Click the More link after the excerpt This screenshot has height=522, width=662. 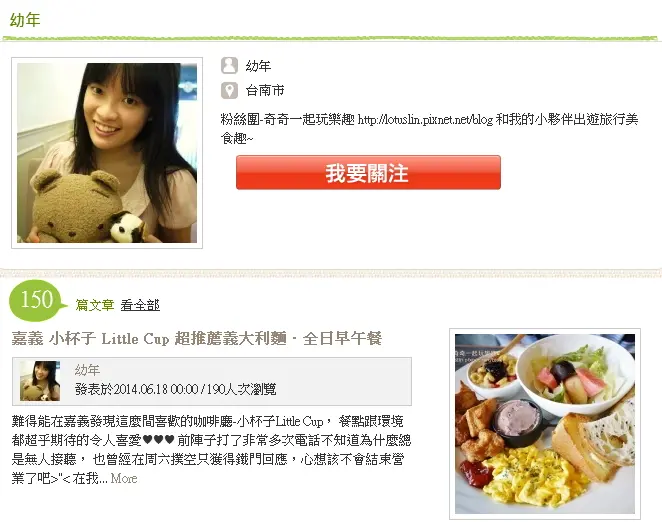click(124, 478)
